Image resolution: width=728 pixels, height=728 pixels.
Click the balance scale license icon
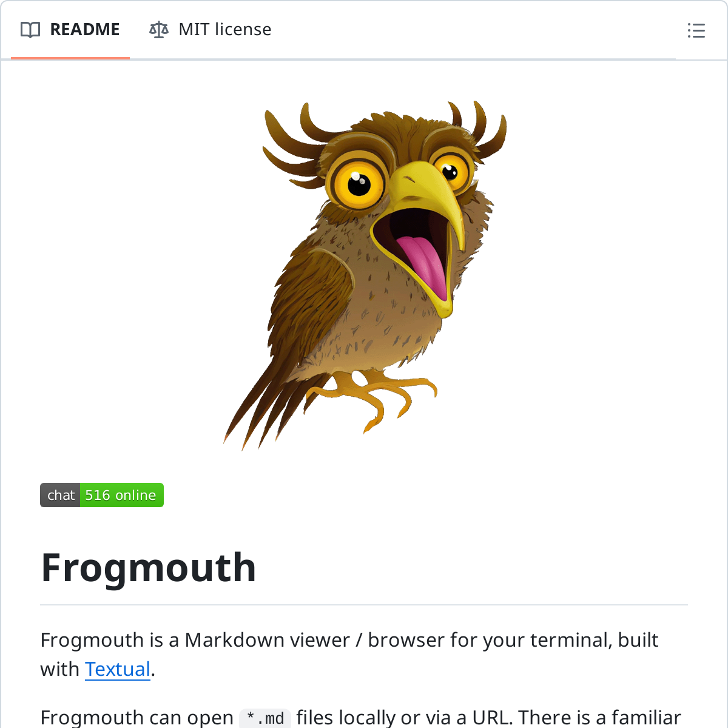coord(159,30)
